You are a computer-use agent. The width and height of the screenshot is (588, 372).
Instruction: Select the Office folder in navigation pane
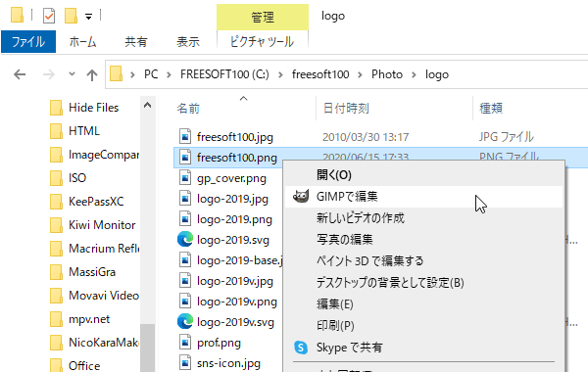coord(84,365)
